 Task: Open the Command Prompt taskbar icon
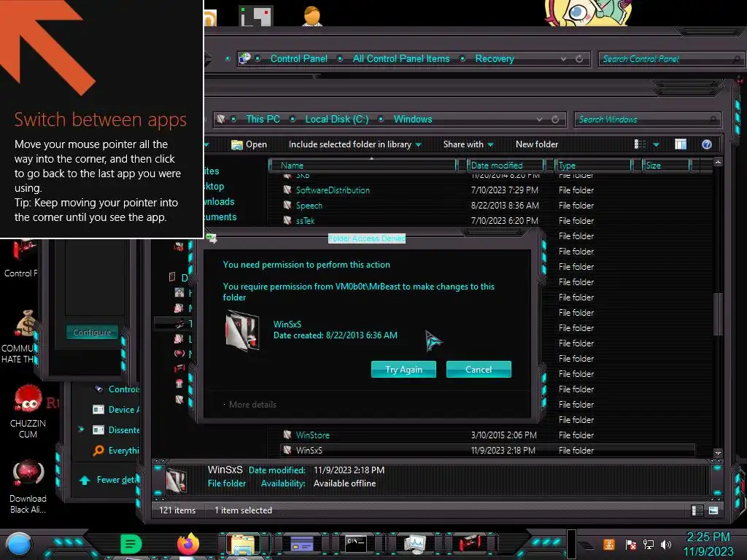[x=355, y=544]
